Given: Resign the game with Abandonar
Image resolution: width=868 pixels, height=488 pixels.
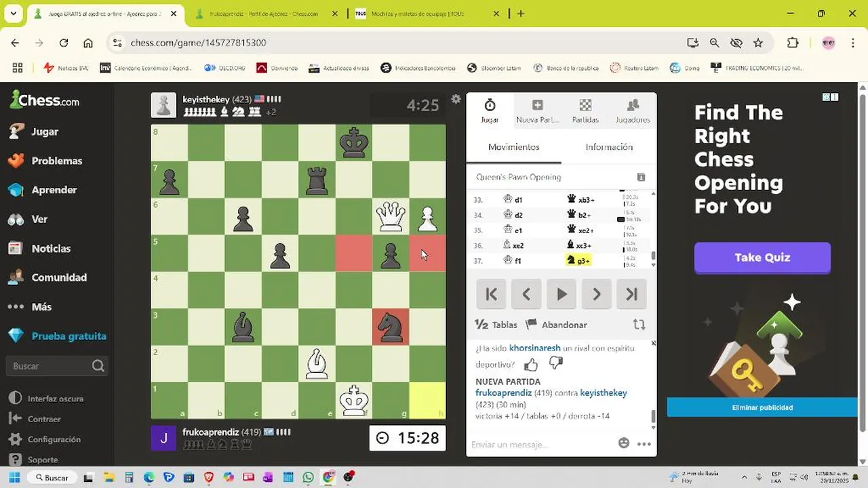Looking at the screenshot, I should [557, 325].
